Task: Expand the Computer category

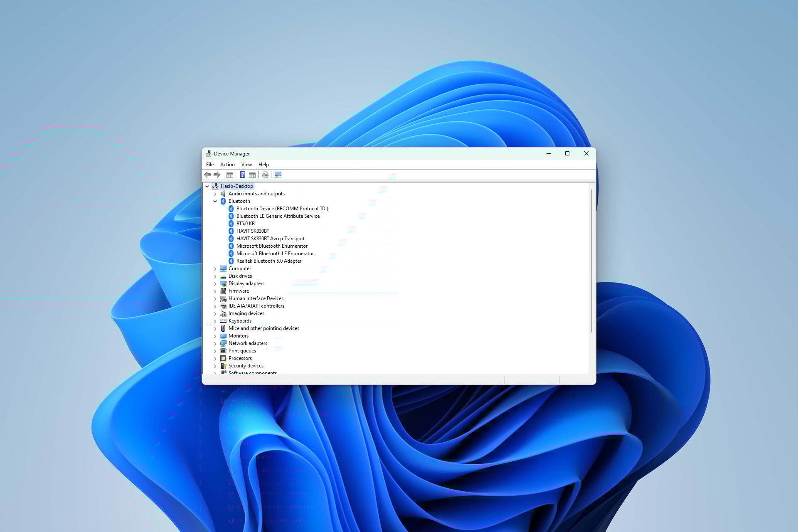Action: pos(215,268)
